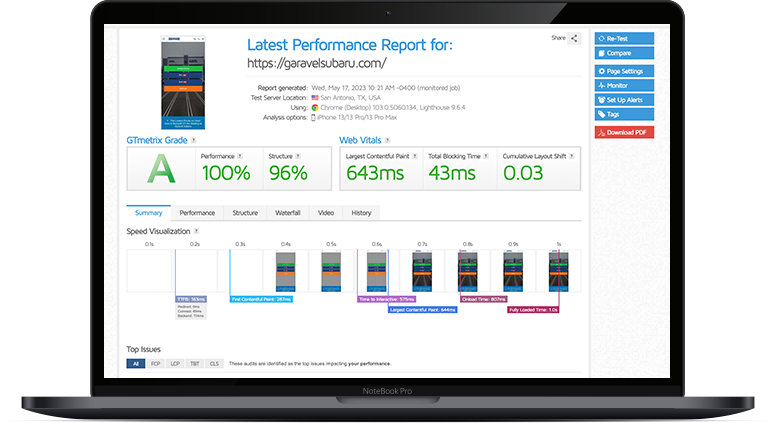Filter Top Issues by CLS
Viewport: 776px width, 423px height.
point(214,364)
